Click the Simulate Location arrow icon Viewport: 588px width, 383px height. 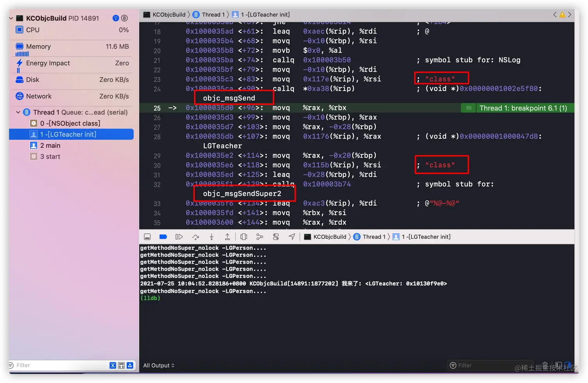coord(292,237)
